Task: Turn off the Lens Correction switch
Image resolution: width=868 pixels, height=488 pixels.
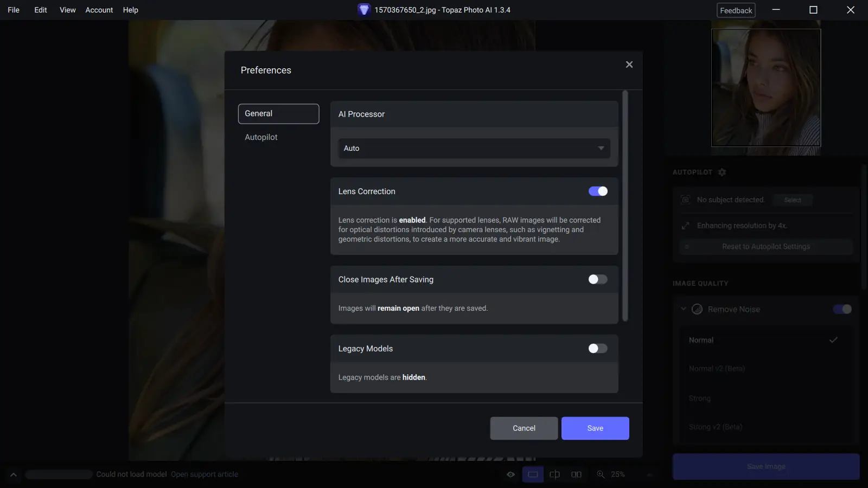Action: pos(598,191)
